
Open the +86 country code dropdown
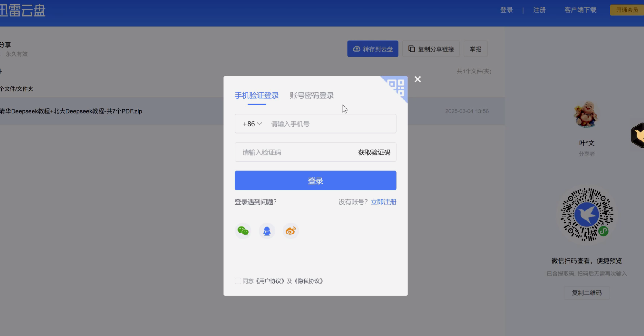252,124
